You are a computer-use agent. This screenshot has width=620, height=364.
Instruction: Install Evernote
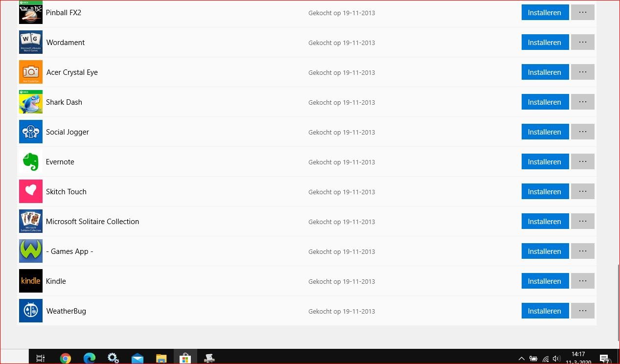[545, 161]
